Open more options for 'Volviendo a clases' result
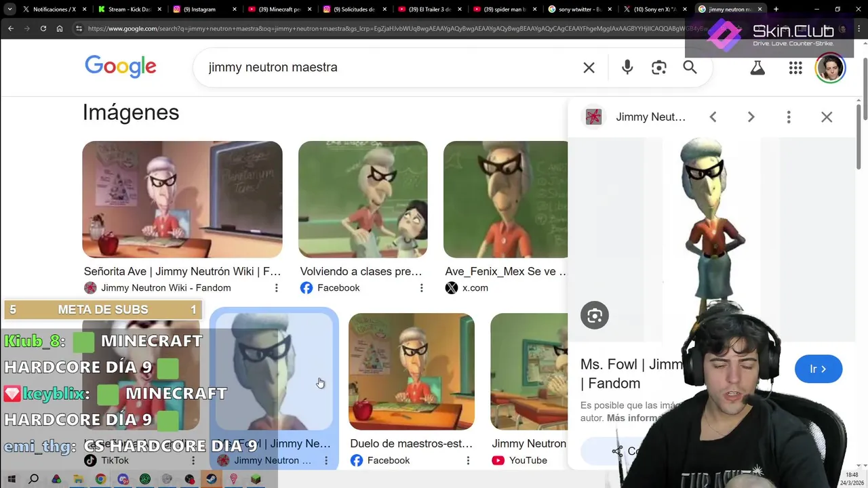868x488 pixels. click(x=421, y=288)
